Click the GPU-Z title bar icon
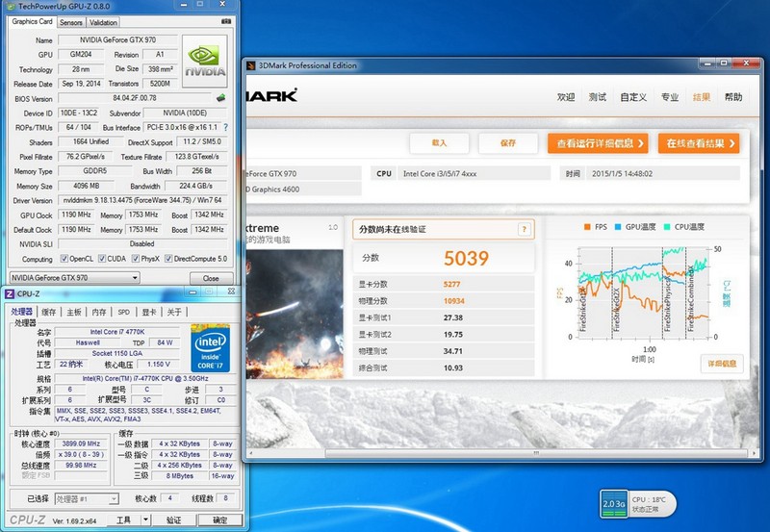 point(12,7)
